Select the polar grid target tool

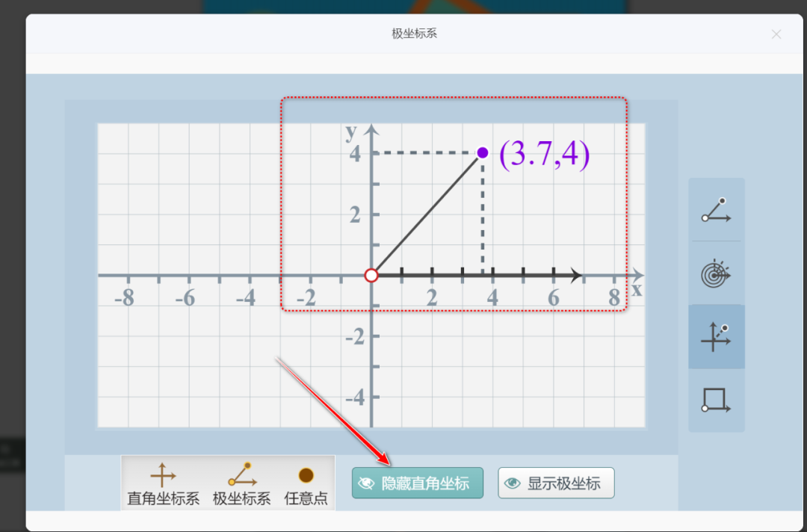716,273
